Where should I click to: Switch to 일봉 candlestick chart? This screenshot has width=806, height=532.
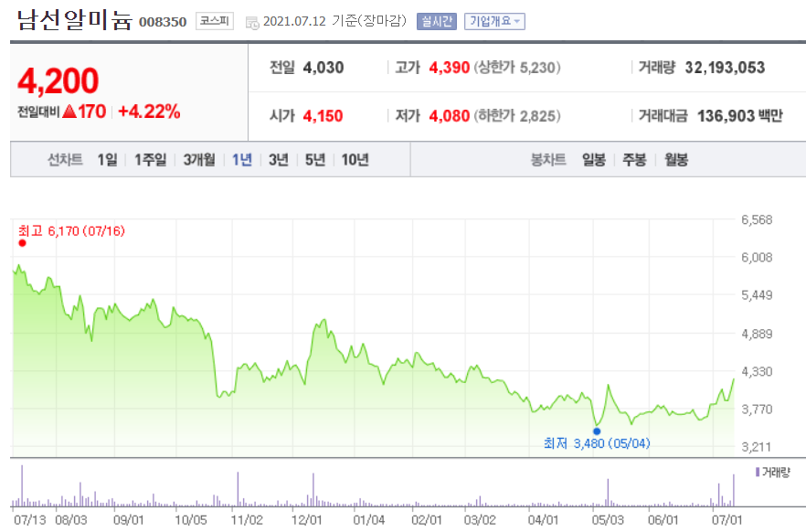coord(594,160)
